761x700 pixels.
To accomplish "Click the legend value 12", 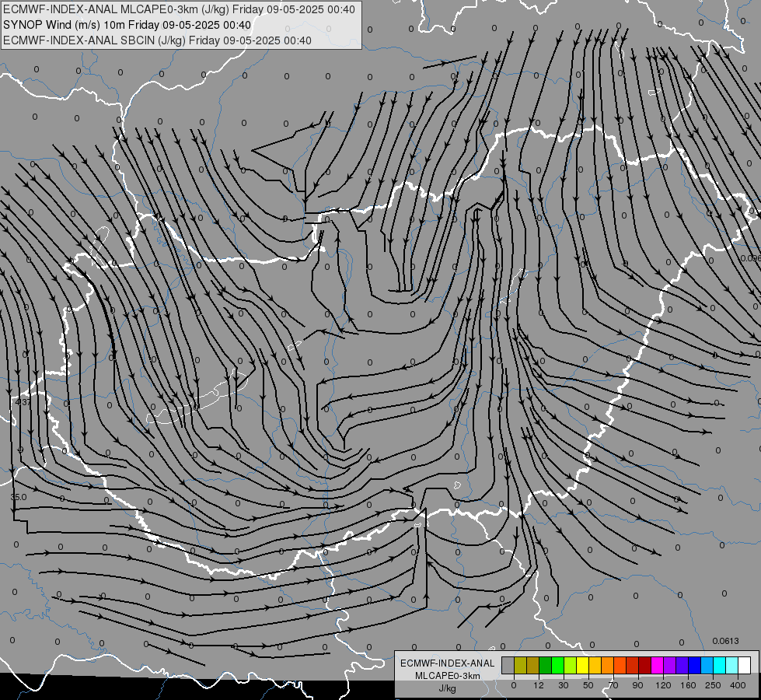I will click(538, 685).
